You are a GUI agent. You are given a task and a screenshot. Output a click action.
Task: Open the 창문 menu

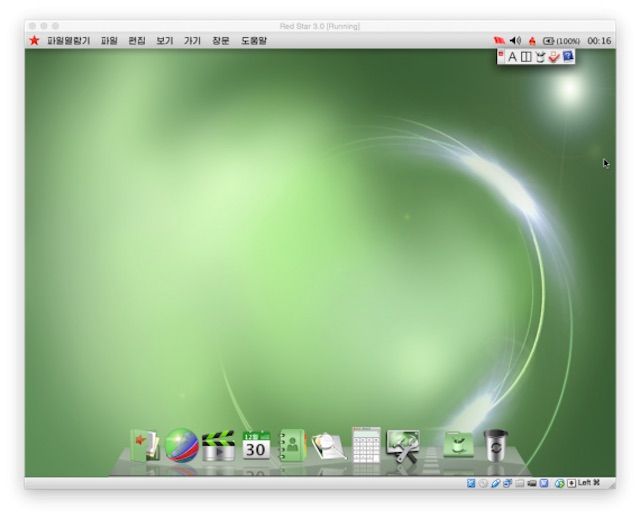[x=220, y=41]
